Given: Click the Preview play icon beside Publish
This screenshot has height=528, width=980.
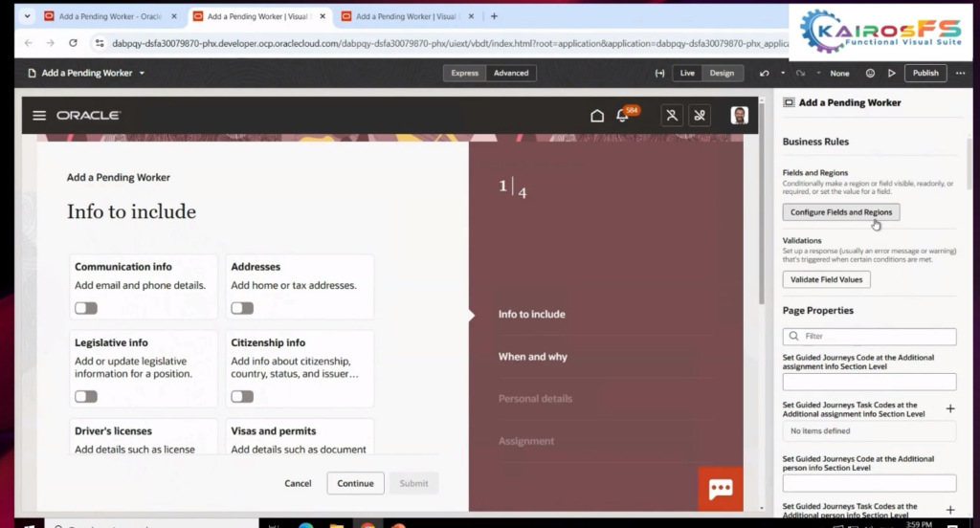Looking at the screenshot, I should tap(892, 74).
